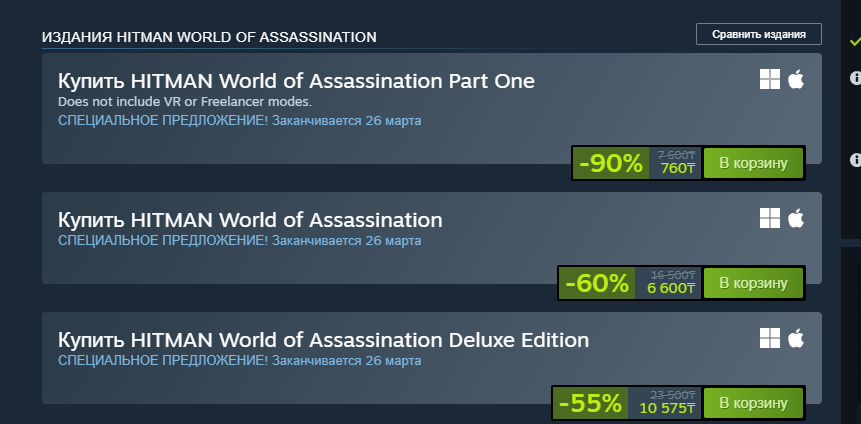Click the green checkmark icon at right edge
Image resolution: width=861 pixels, height=424 pixels.
854,42
